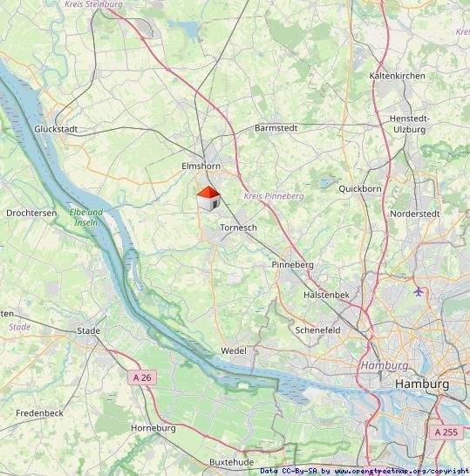
Task: Click the Wedel town label
Action: 234,351
